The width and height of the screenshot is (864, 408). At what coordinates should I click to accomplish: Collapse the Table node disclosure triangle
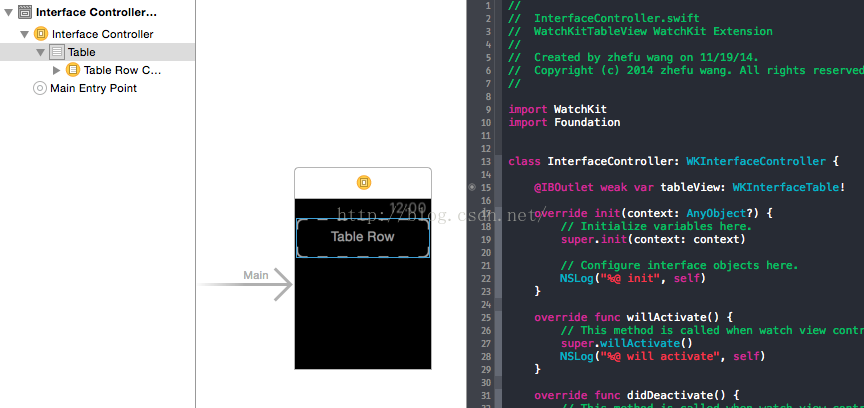pos(40,52)
